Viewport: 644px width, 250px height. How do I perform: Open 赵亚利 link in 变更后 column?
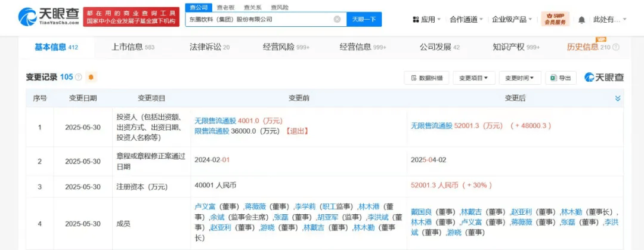point(521,212)
